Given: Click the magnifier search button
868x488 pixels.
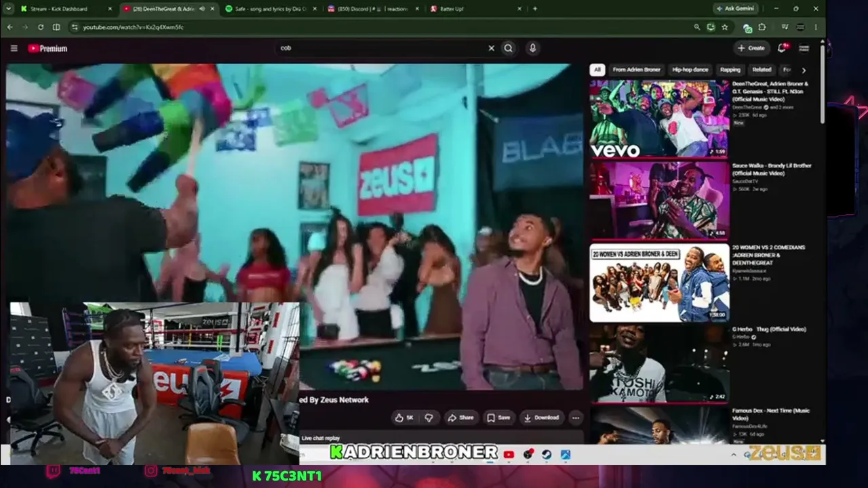Looking at the screenshot, I should coord(509,48).
